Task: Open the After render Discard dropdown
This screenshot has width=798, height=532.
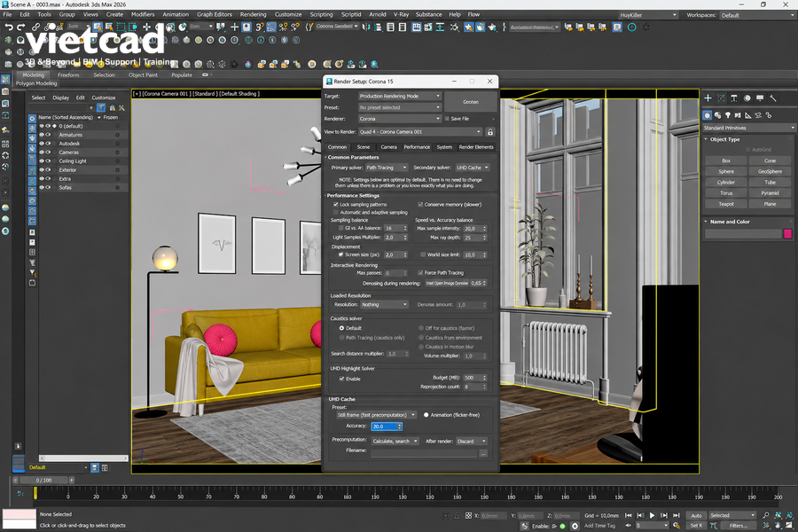Action: (x=471, y=442)
